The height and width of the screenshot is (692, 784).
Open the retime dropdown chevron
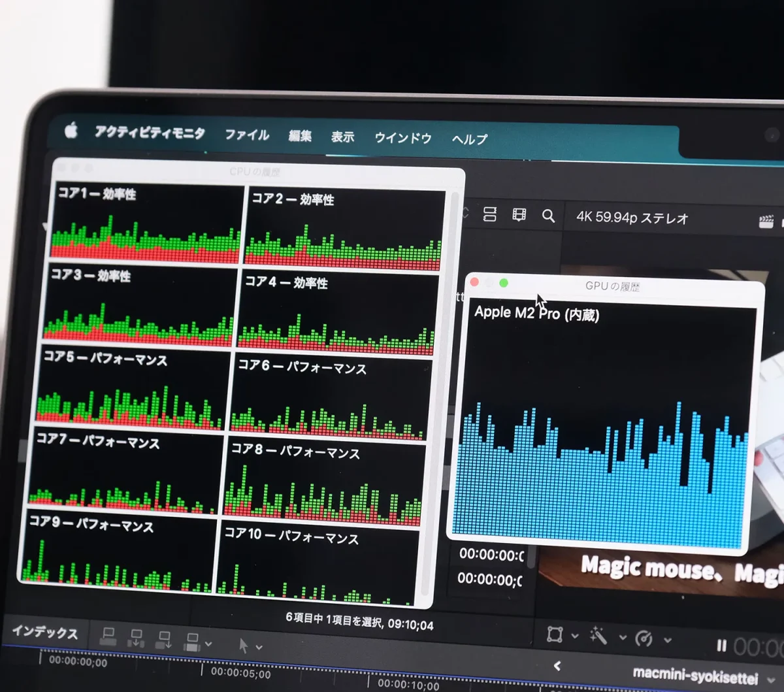668,640
